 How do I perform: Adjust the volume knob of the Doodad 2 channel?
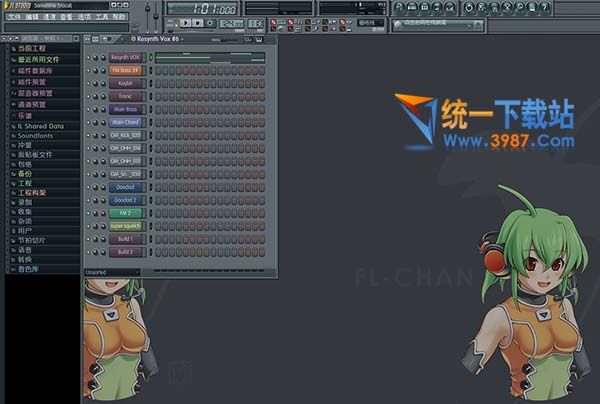[x=103, y=200]
